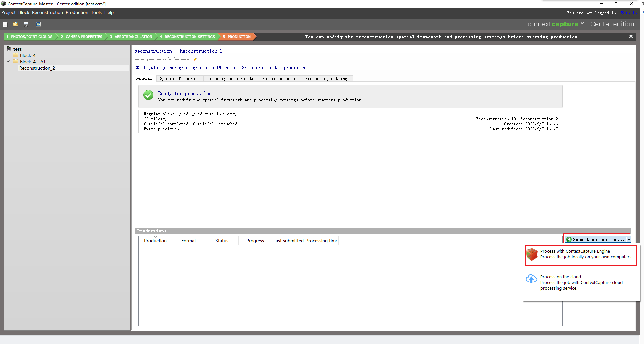The height and width of the screenshot is (344, 644).
Task: Sort by the Processing time column header
Action: tap(322, 241)
